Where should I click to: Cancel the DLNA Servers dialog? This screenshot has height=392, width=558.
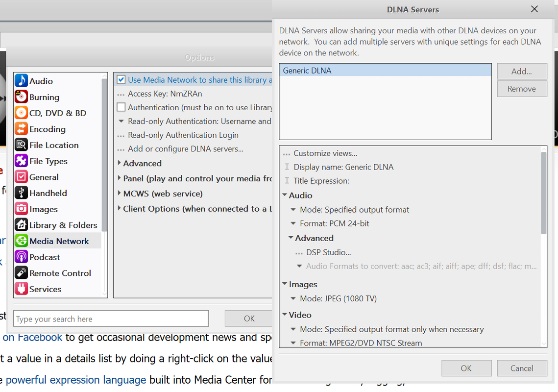522,368
